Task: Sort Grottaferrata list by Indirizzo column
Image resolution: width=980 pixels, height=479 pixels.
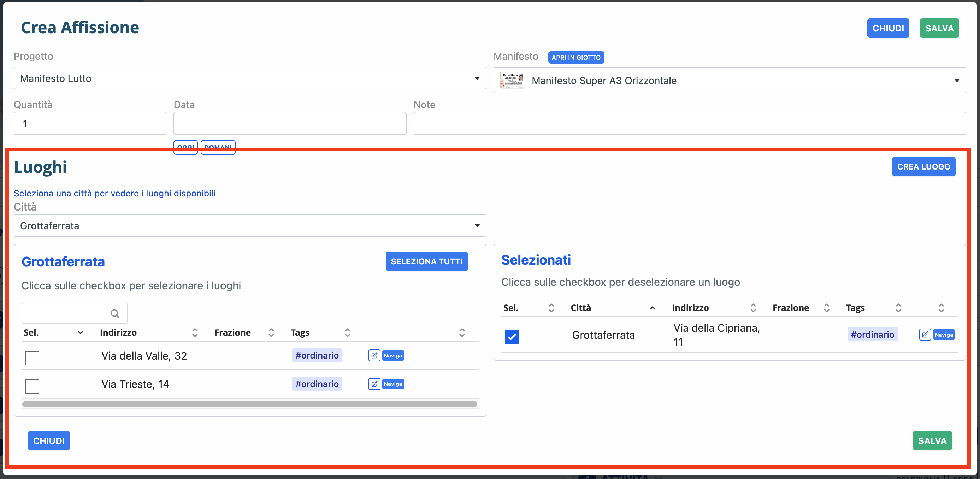Action: (194, 332)
